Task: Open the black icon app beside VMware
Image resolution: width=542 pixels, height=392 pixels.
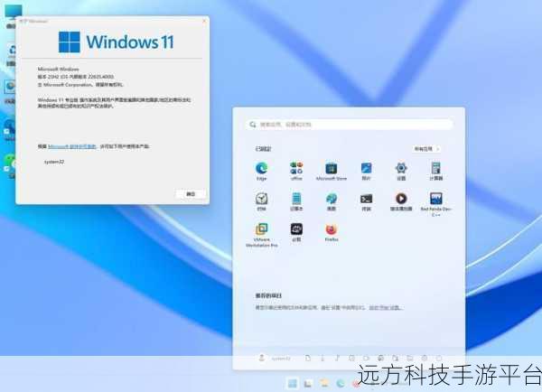Action: (x=296, y=232)
